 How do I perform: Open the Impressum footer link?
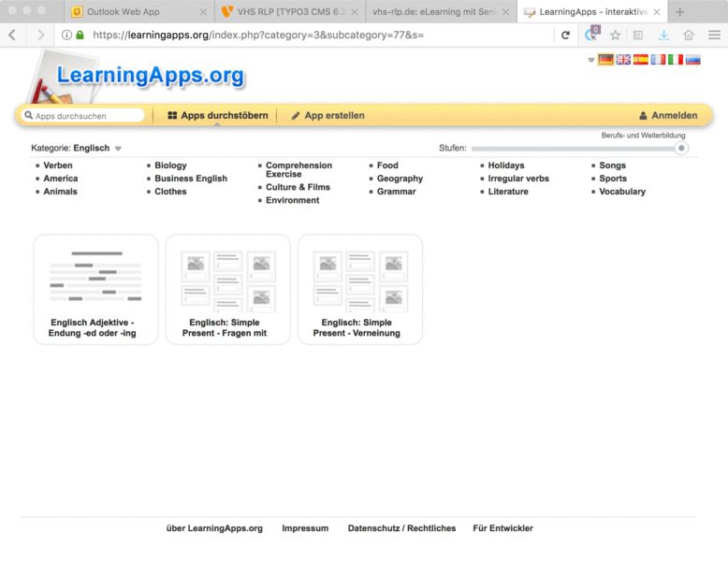pos(305,528)
